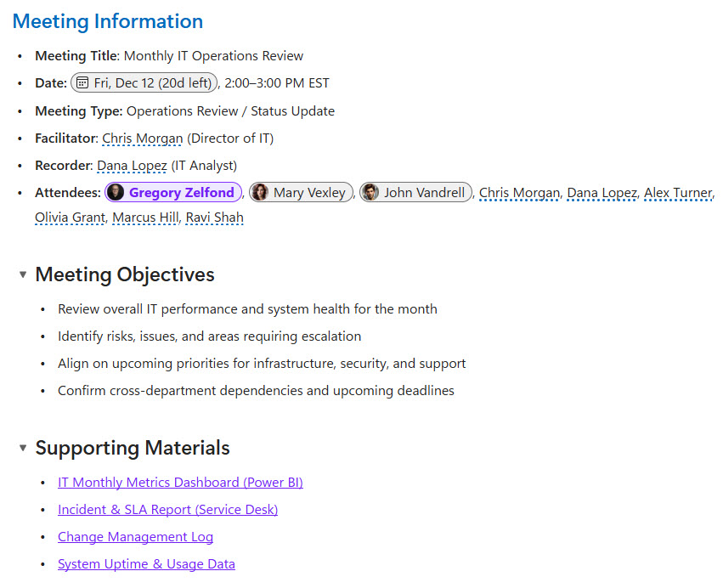Click Mary Vexley's avatar picture
The width and height of the screenshot is (723, 588).
[259, 192]
